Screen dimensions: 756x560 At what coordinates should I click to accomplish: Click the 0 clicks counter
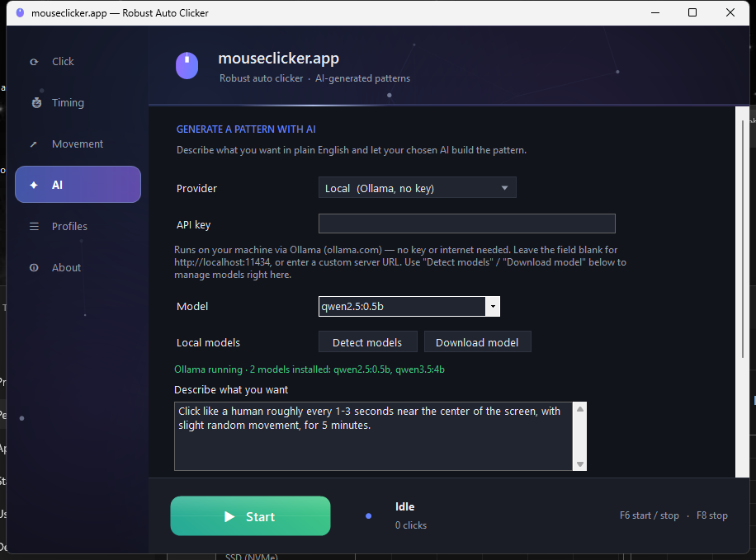411,525
